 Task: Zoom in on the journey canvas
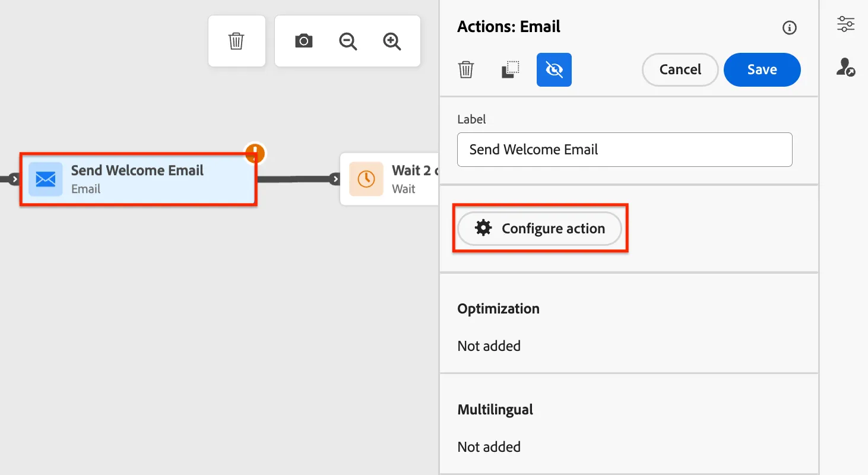392,41
